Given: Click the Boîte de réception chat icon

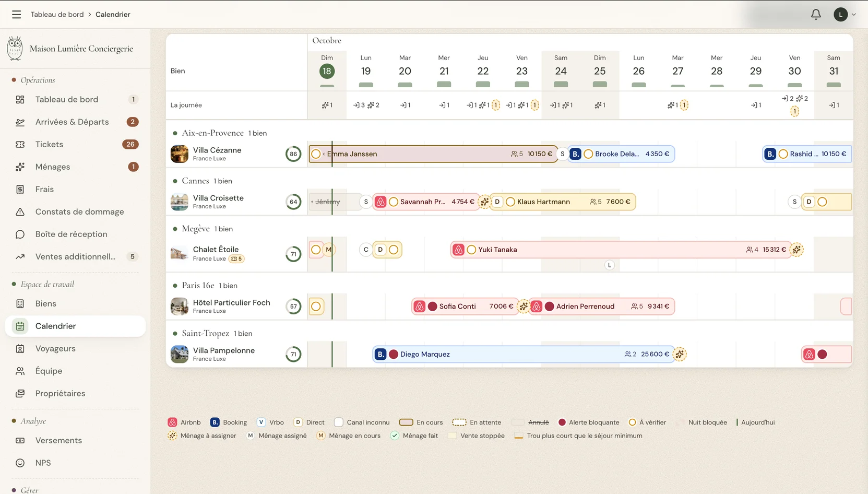Looking at the screenshot, I should (20, 234).
